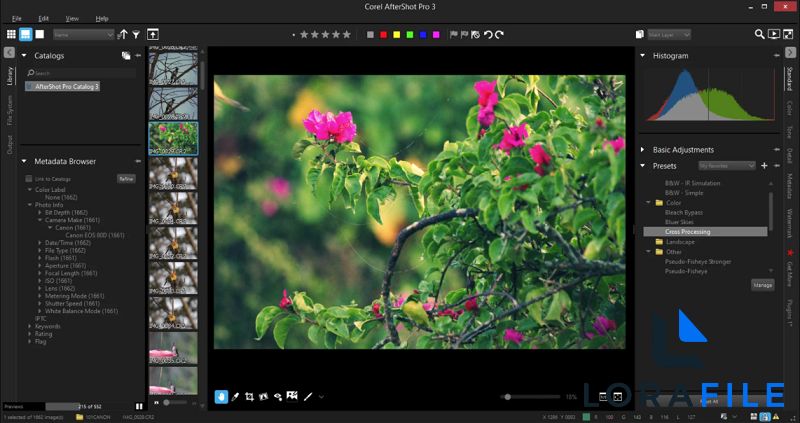The width and height of the screenshot is (800, 423).
Task: Switch to thumbnail grid view
Action: click(11, 34)
